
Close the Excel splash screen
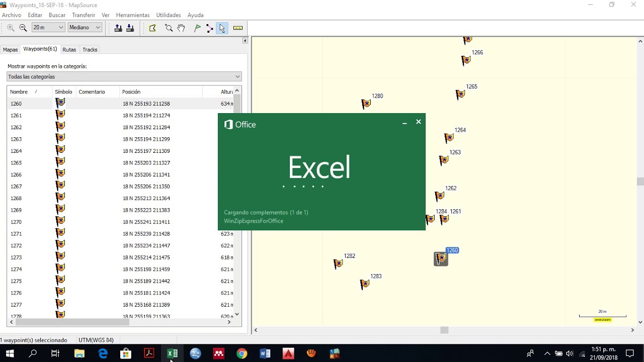click(x=419, y=122)
